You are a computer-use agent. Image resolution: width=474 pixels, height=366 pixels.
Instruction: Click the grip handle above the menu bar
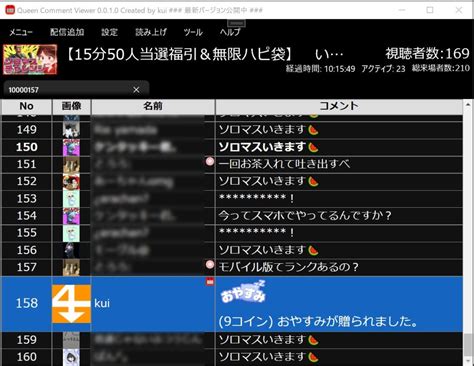(237, 23)
